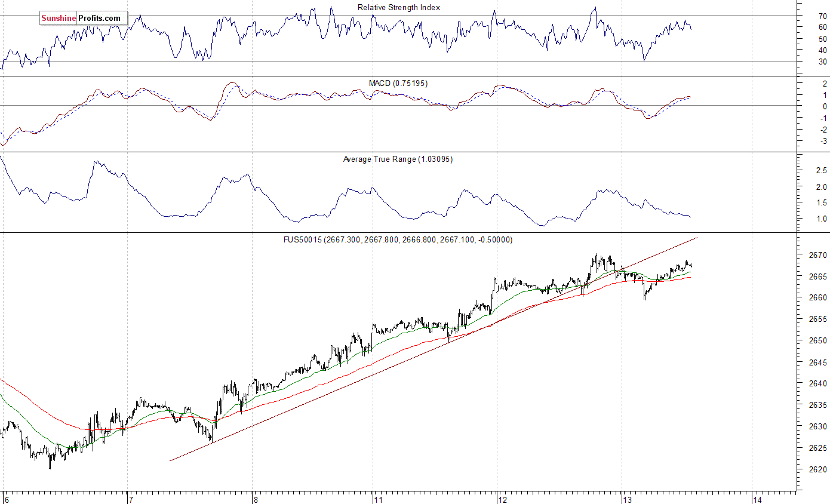Click the 50 level on RSI axis
The width and height of the screenshot is (830, 504).
823,39
